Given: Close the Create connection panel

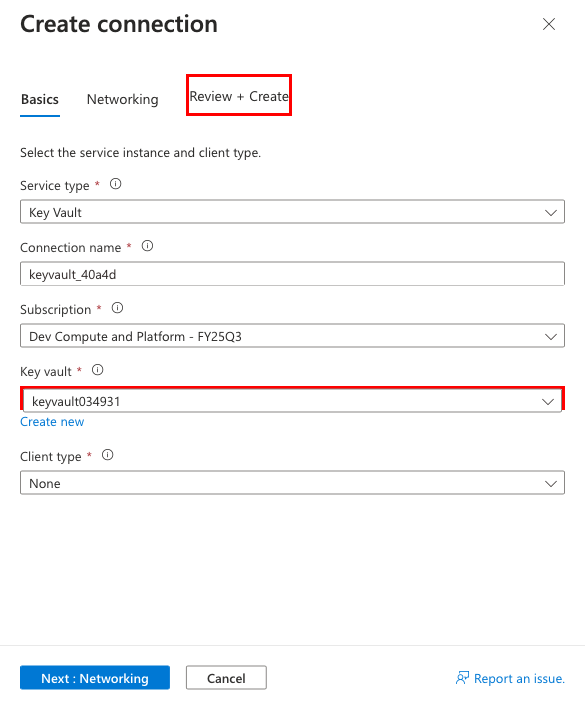Looking at the screenshot, I should [549, 24].
